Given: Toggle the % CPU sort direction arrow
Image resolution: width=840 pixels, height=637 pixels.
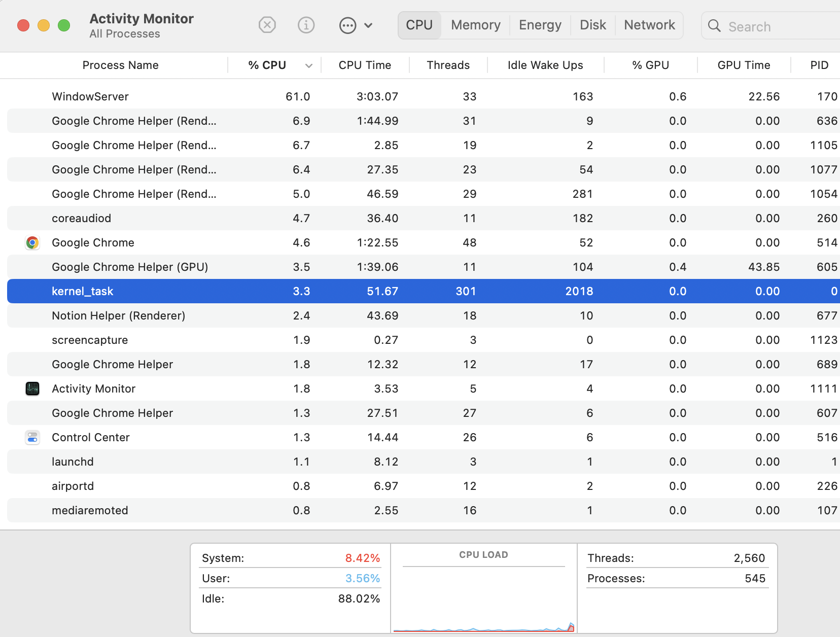Looking at the screenshot, I should point(308,65).
